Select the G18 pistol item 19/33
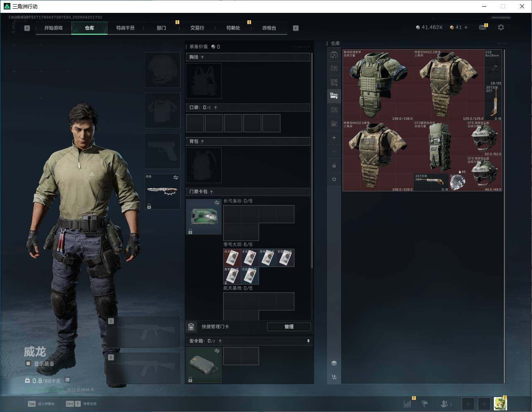This screenshot has width=532, height=412. tap(493, 68)
